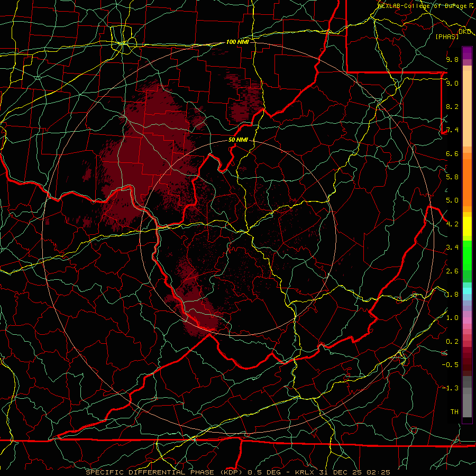Image resolution: width=476 pixels, height=476 pixels.
Task: Pick the pink segment of the color bar
Action: (x=467, y=321)
